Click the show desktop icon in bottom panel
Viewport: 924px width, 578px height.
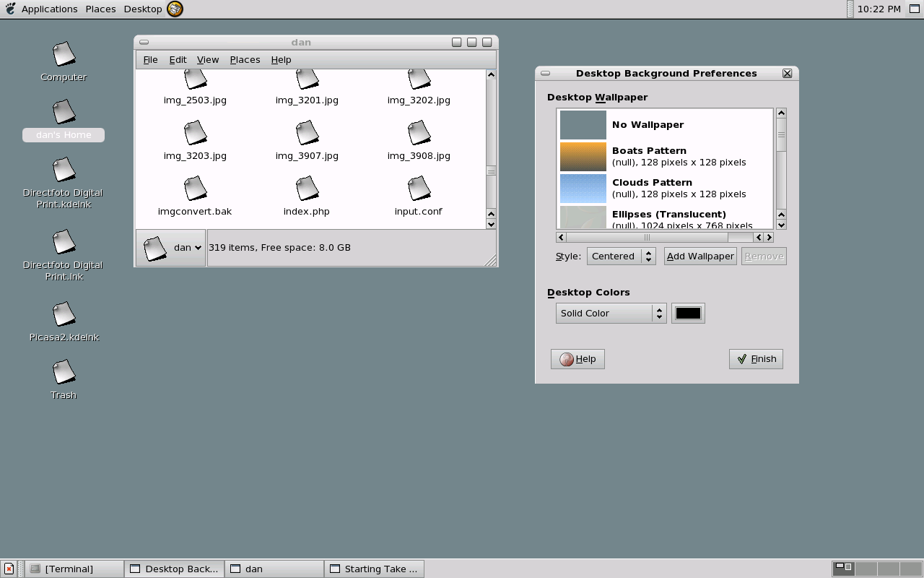tap(9, 569)
